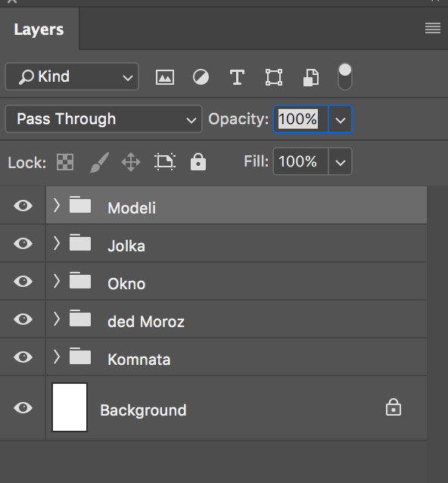
Task: Hide the Background layer eye icon
Action: click(23, 408)
